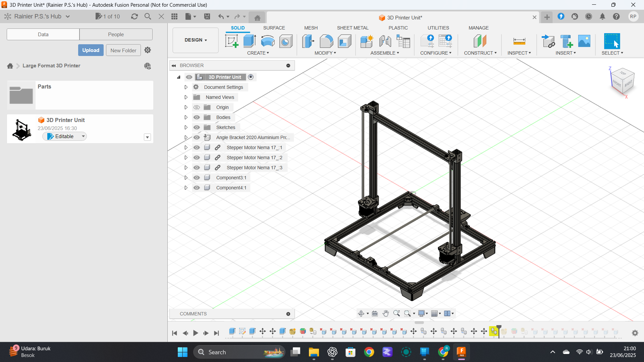Activate the Measure tool under Inspect
The height and width of the screenshot is (362, 644).
click(519, 41)
